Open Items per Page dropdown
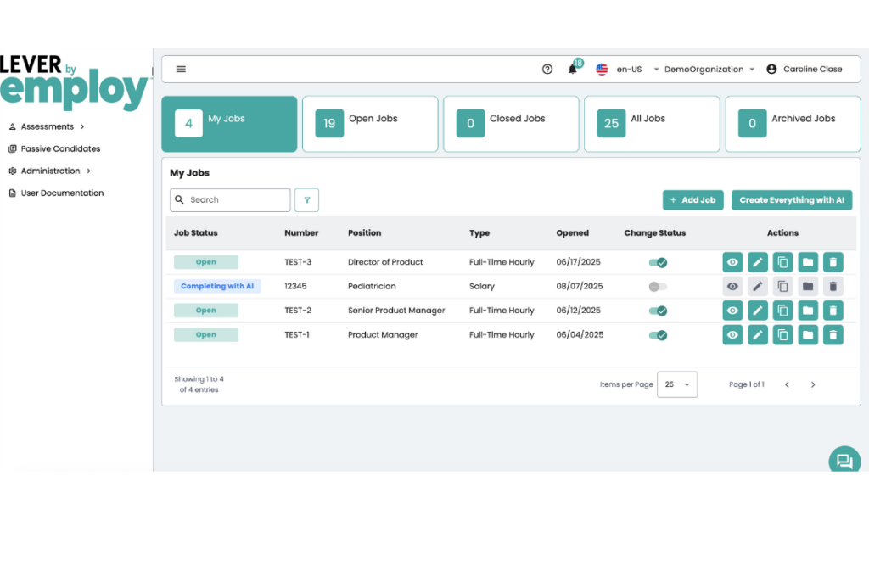The height and width of the screenshot is (588, 869). [x=677, y=384]
